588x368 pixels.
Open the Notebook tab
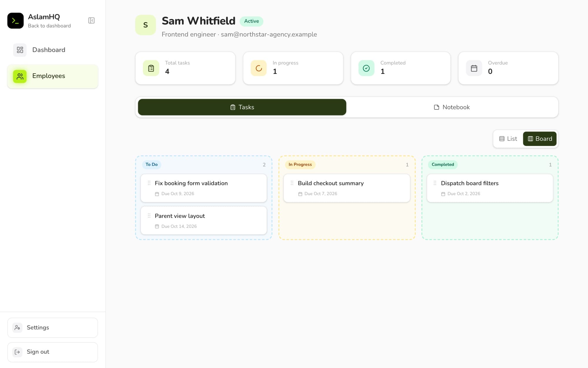pyautogui.click(x=452, y=107)
